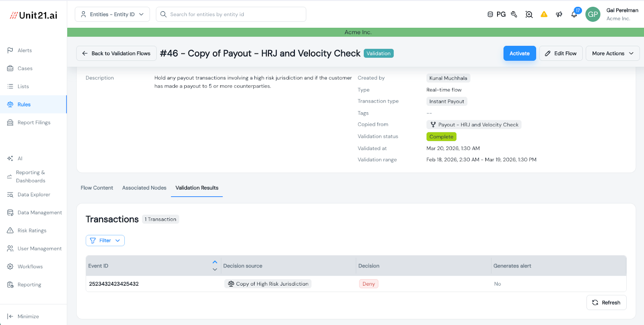644x325 pixels.
Task: Open the wrench tools icon
Action: 514,14
